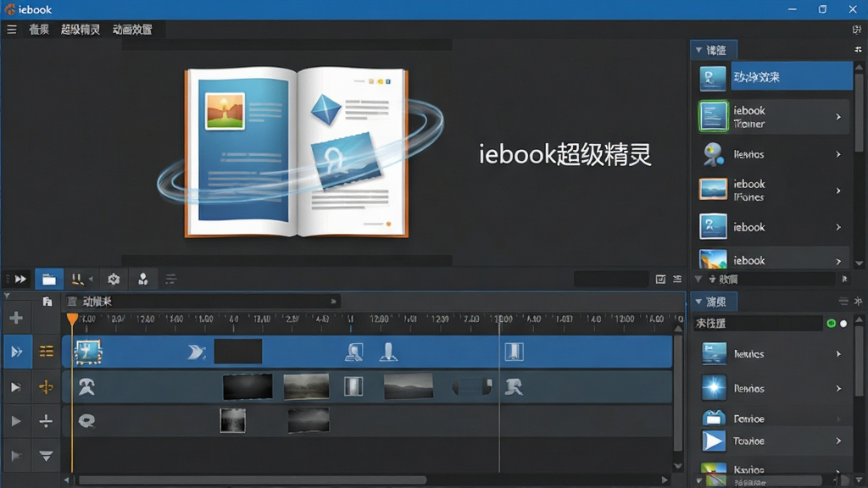The width and height of the screenshot is (868, 488).
Task: Click the orange playhead marker on ruler
Action: [72, 319]
